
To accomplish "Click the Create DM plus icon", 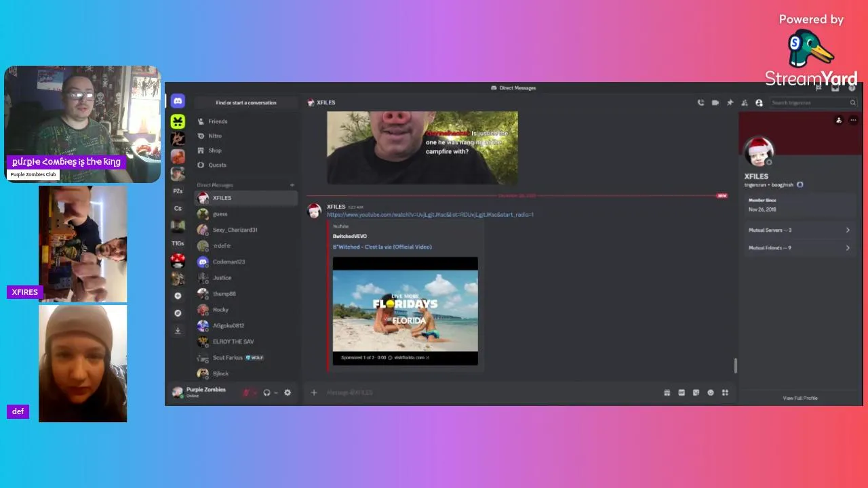I will 292,185.
